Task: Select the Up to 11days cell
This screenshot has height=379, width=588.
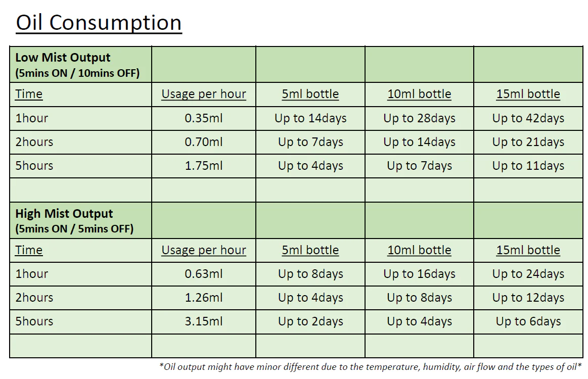Action: coord(528,166)
